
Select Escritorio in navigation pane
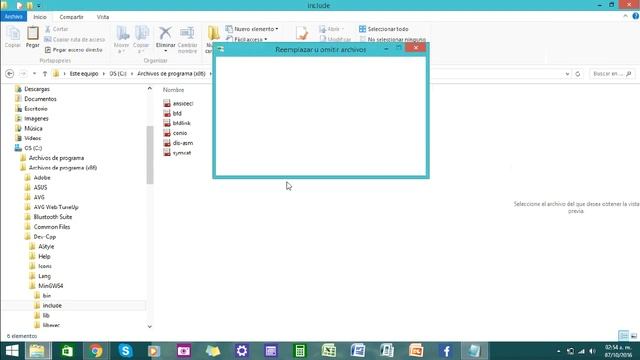[36, 109]
